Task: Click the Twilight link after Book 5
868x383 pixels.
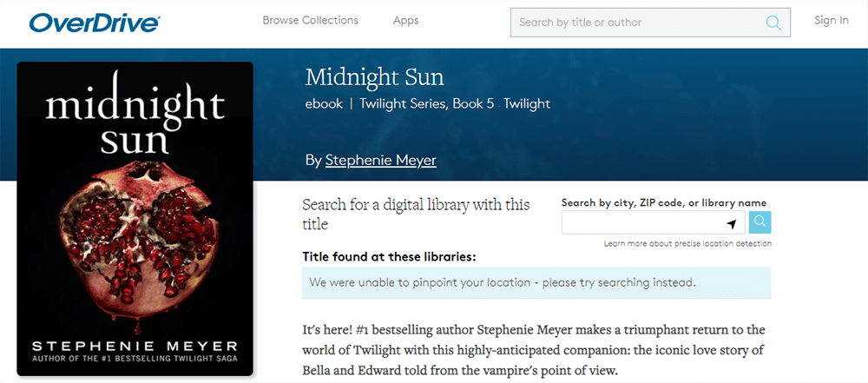Action: click(527, 103)
